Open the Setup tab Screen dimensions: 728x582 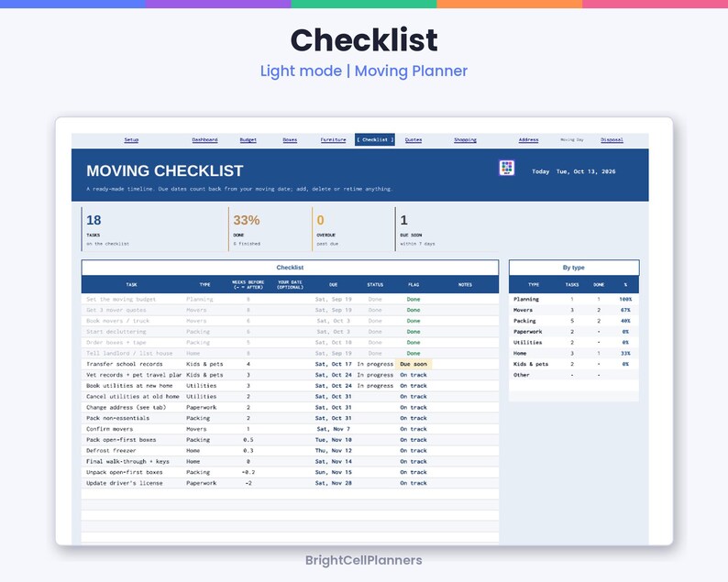point(131,139)
